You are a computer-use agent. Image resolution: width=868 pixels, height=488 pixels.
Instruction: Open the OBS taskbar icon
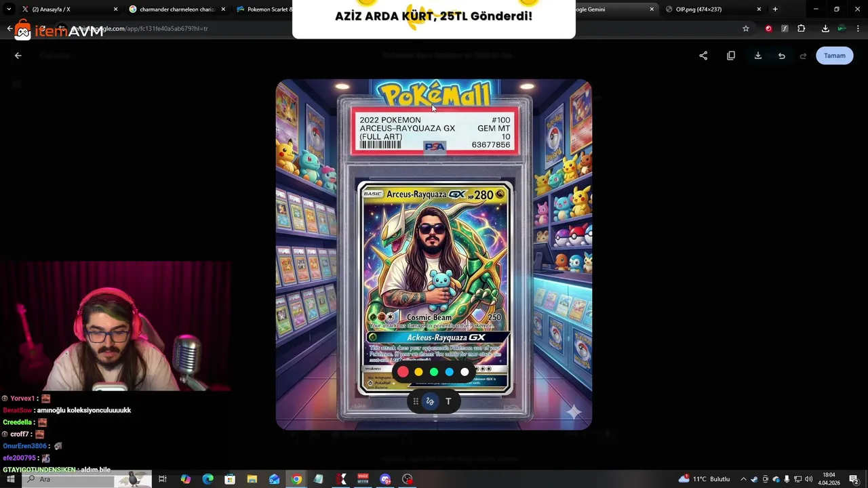coord(408,479)
